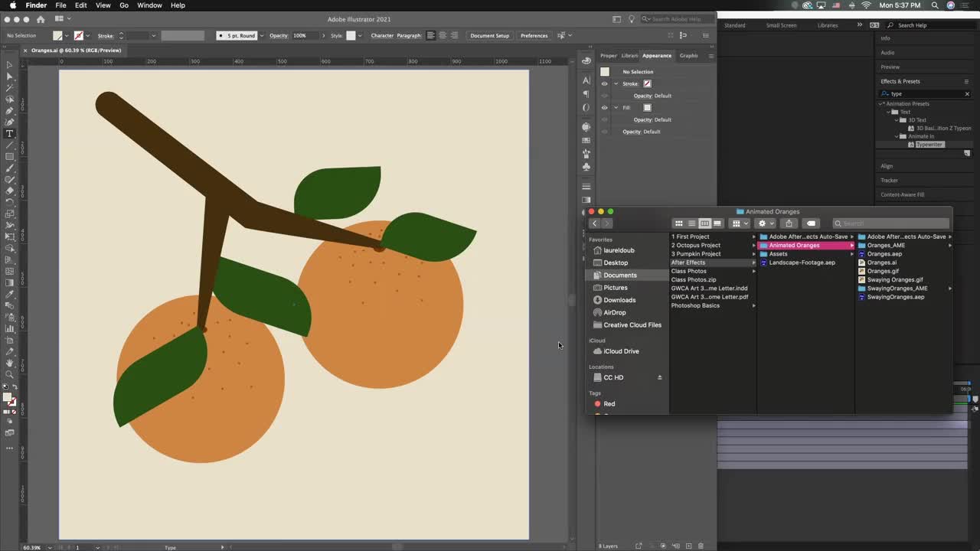The width and height of the screenshot is (980, 551).
Task: Open the Graphic Style dropdown in control bar
Action: pyautogui.click(x=360, y=35)
